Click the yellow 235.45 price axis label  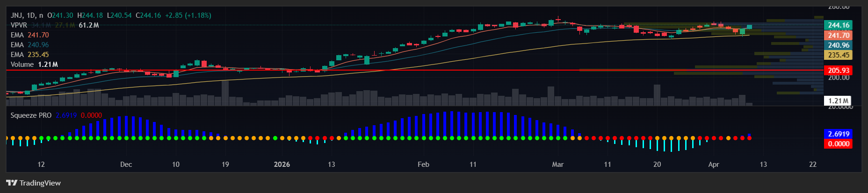[838, 55]
